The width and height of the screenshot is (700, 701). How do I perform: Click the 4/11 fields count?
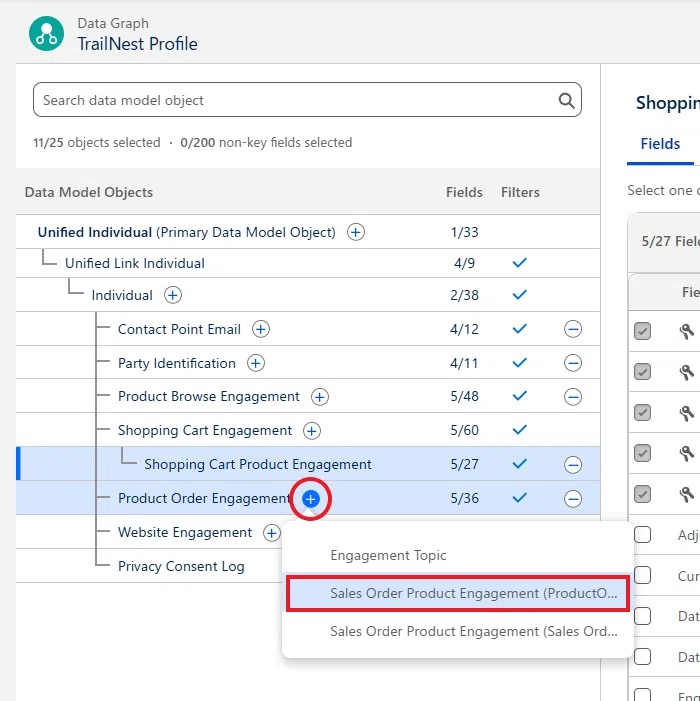pos(464,363)
